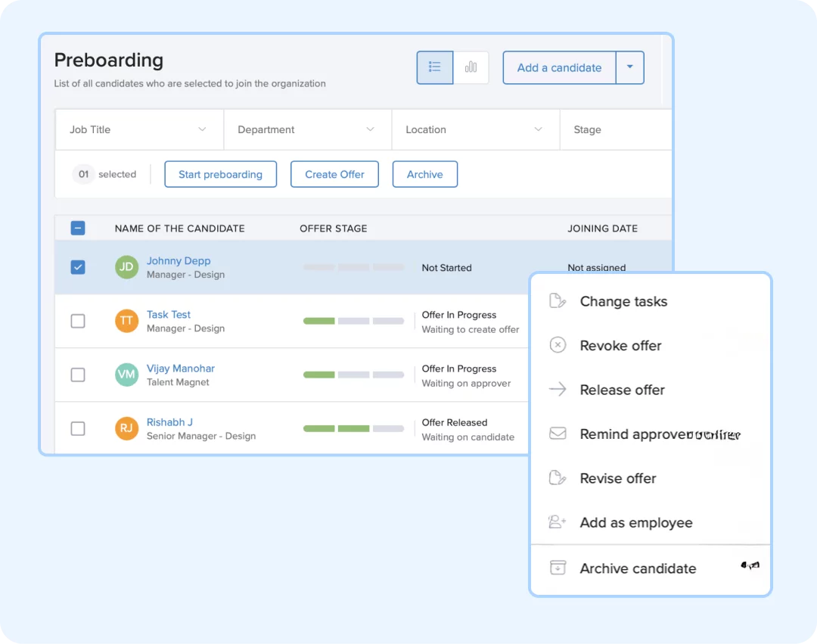817x644 pixels.
Task: Check the Vijay Manohar row checkbox
Action: point(78,375)
